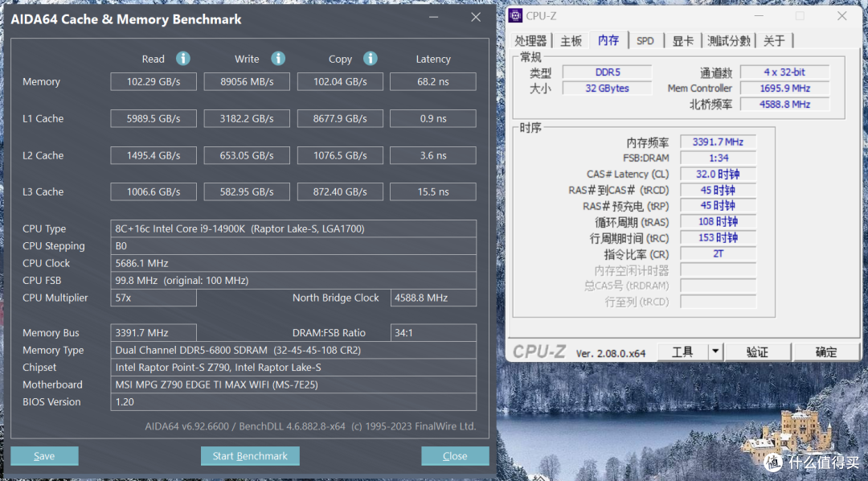Click the L3 Cache Latency value 15.5 ns

433,191
